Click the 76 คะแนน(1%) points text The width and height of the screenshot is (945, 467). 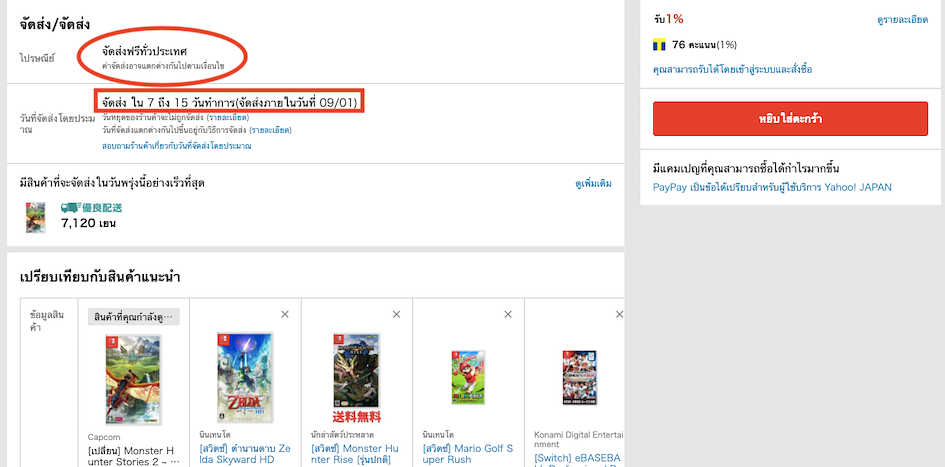click(x=704, y=45)
